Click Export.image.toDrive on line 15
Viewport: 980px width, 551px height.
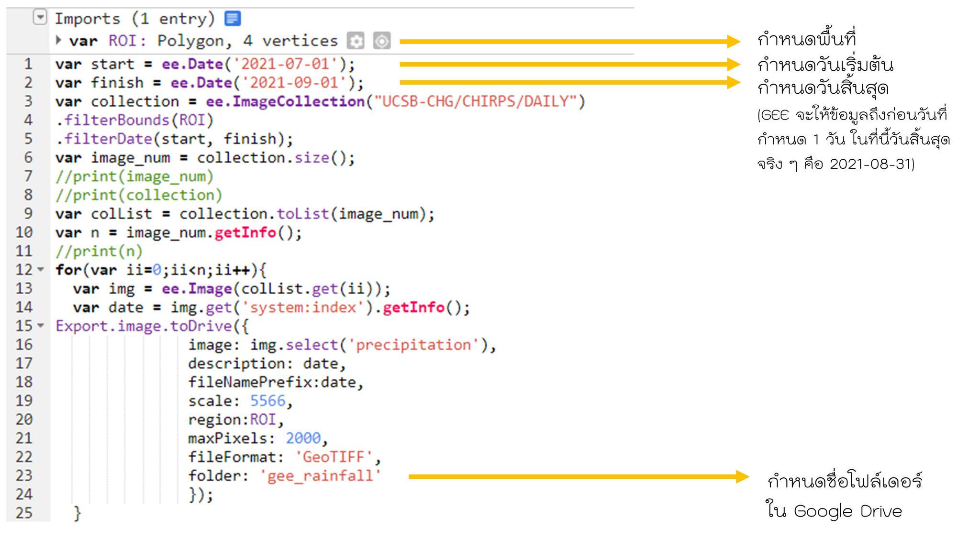tap(144, 326)
